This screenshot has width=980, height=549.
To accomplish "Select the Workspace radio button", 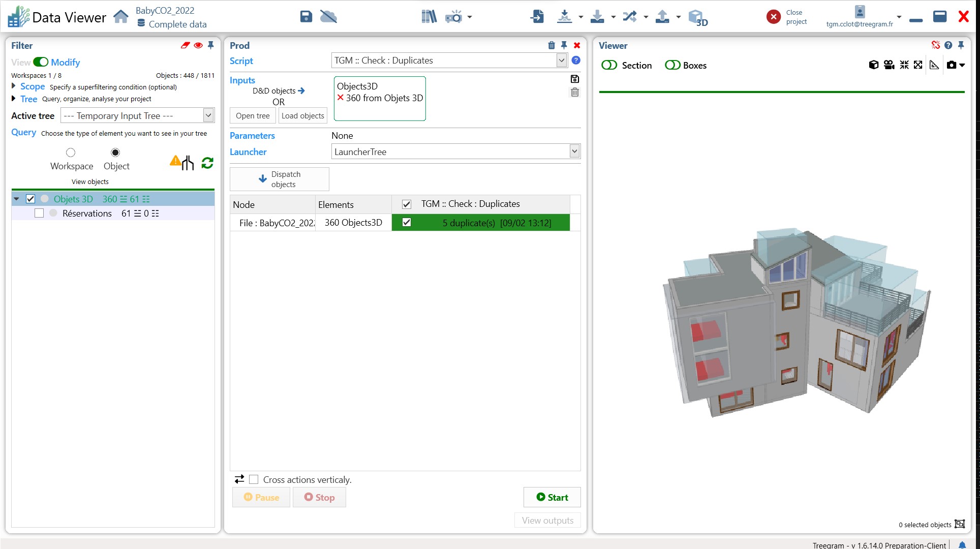I will (x=71, y=152).
